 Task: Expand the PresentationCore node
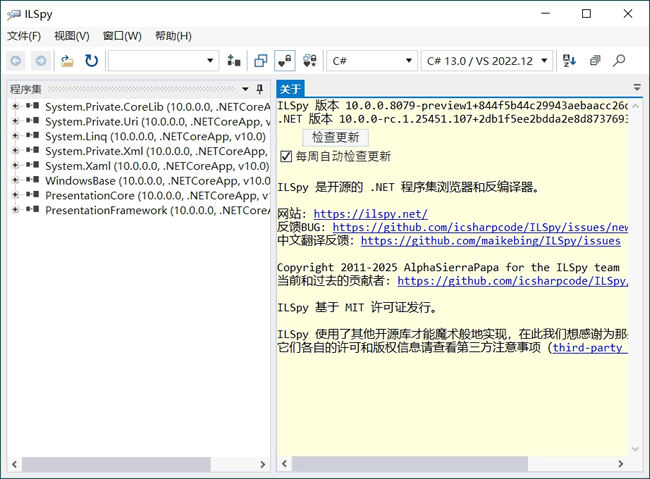(x=15, y=195)
